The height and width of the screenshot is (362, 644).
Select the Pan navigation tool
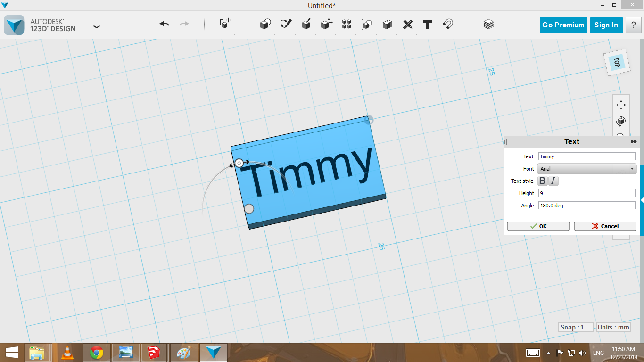tap(621, 105)
